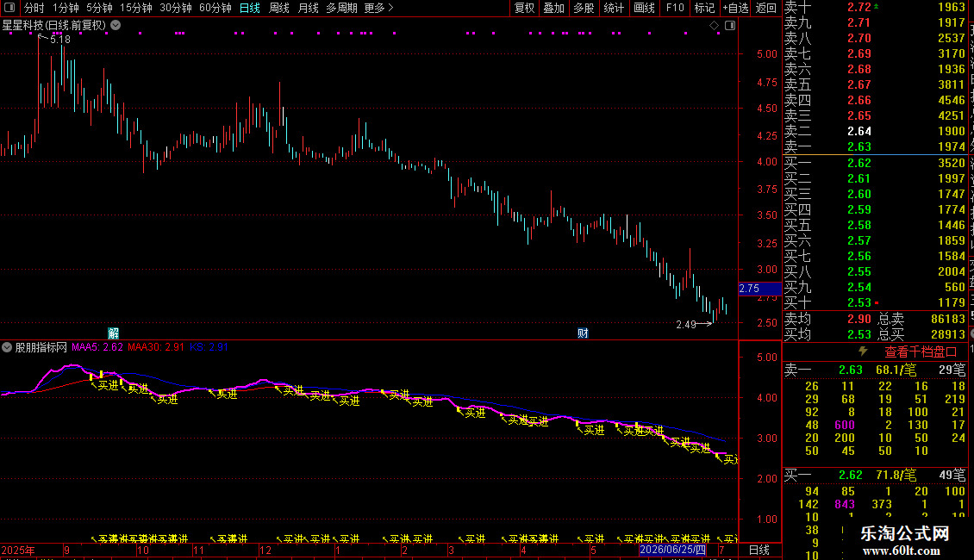Viewport: 974px width, 560px height.
Task: Select the 5分钟 period
Action: click(x=99, y=8)
